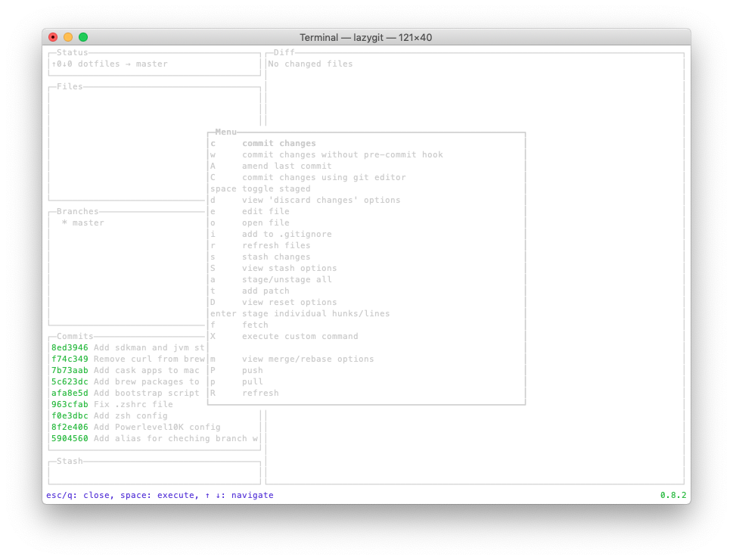The image size is (733, 560).
Task: Open 'view merge/rebase options' entry
Action: 366,359
